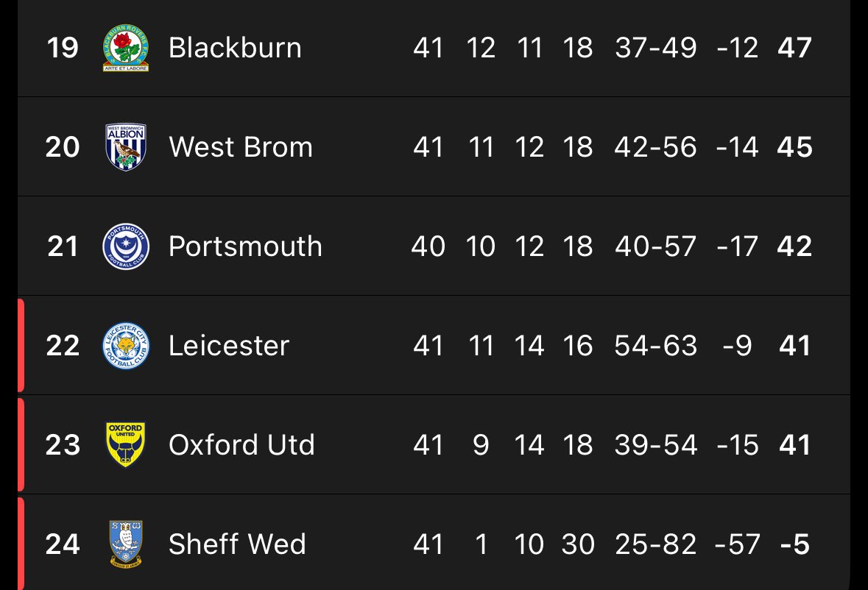Click West Brom's 42-56 goals record

[x=655, y=147]
